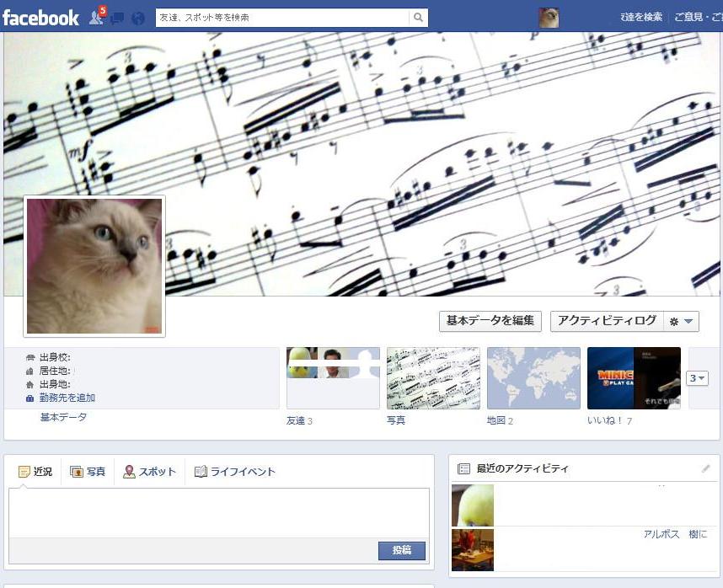Click the pencil icon in 最近のアクティビティ

[706, 468]
